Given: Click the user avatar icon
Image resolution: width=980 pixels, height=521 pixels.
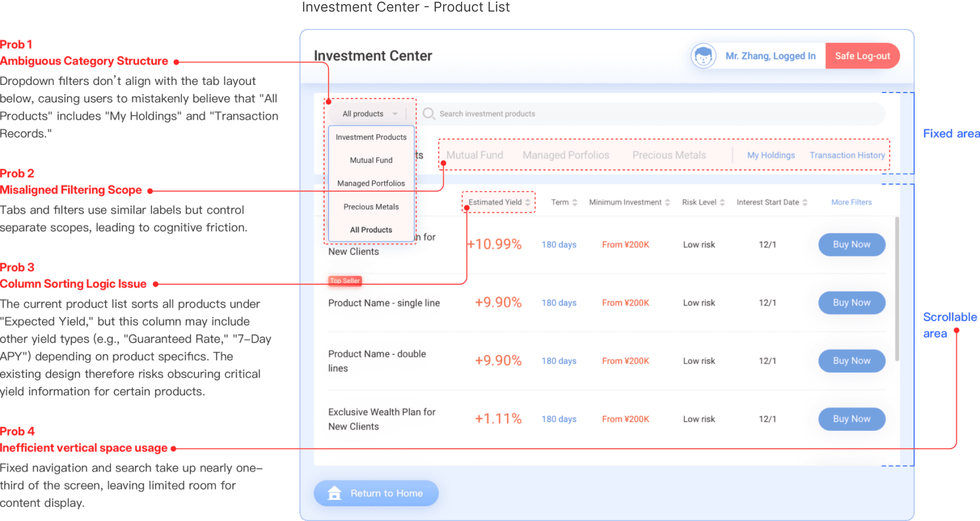Looking at the screenshot, I should pos(703,56).
